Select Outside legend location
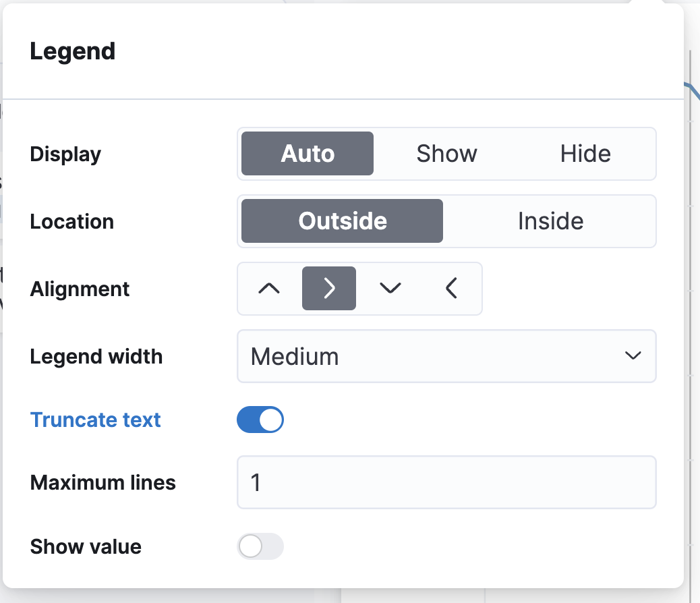This screenshot has height=603, width=700. point(343,221)
